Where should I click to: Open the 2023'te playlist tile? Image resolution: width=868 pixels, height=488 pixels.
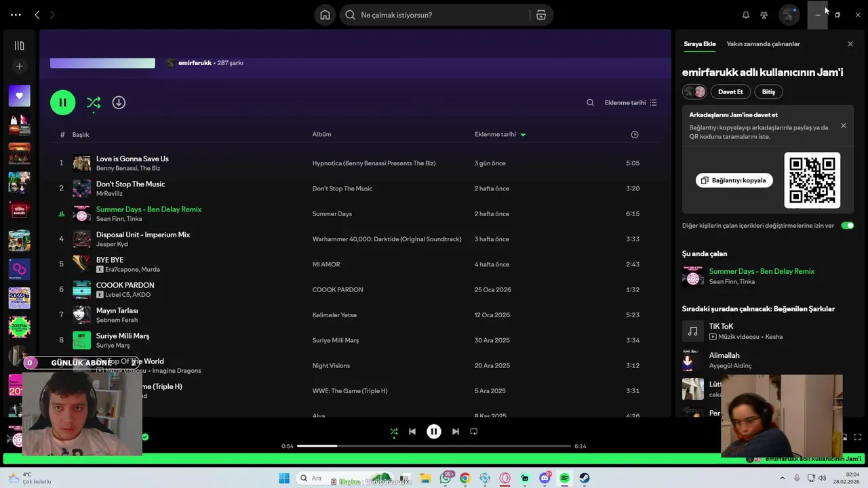[19, 298]
